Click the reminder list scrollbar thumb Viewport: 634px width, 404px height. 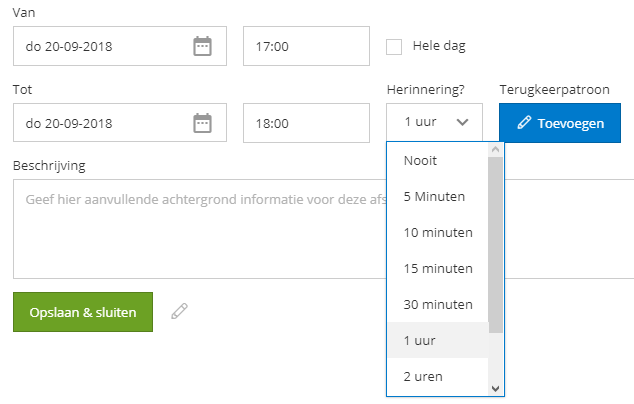[495, 245]
